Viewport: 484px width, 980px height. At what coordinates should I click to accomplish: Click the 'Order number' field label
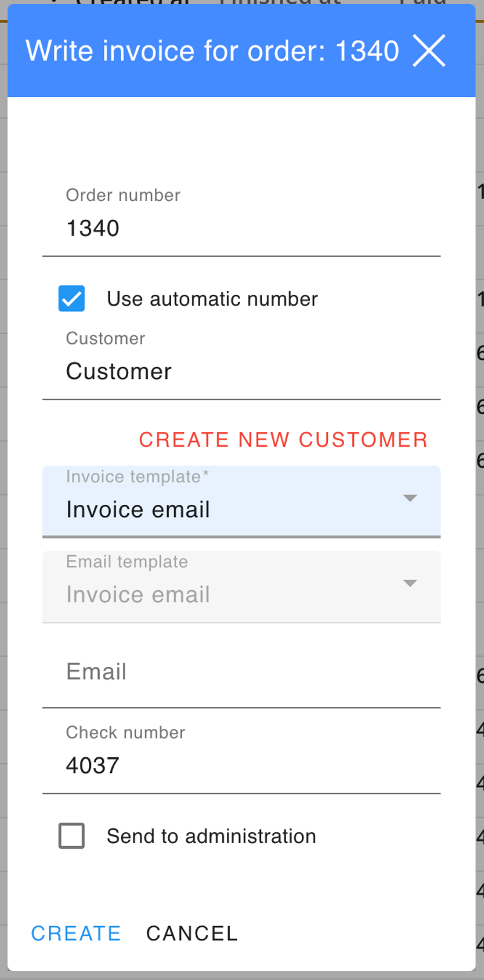coord(123,195)
